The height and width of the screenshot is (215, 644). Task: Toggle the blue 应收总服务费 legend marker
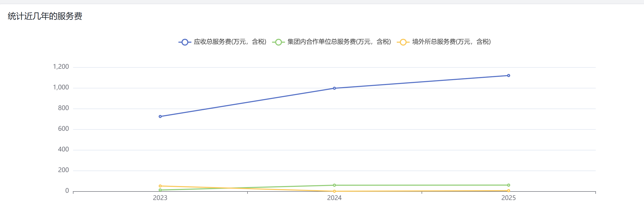tap(185, 42)
